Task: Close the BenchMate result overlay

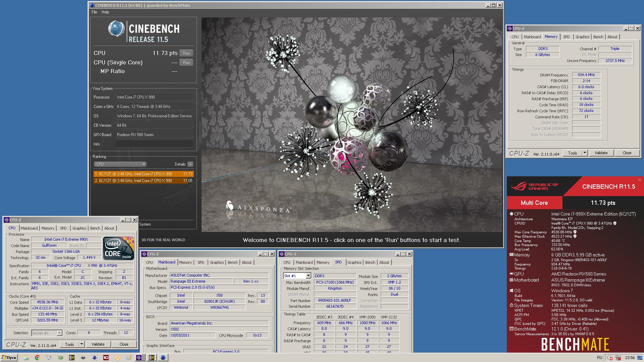Action: click(x=640, y=180)
